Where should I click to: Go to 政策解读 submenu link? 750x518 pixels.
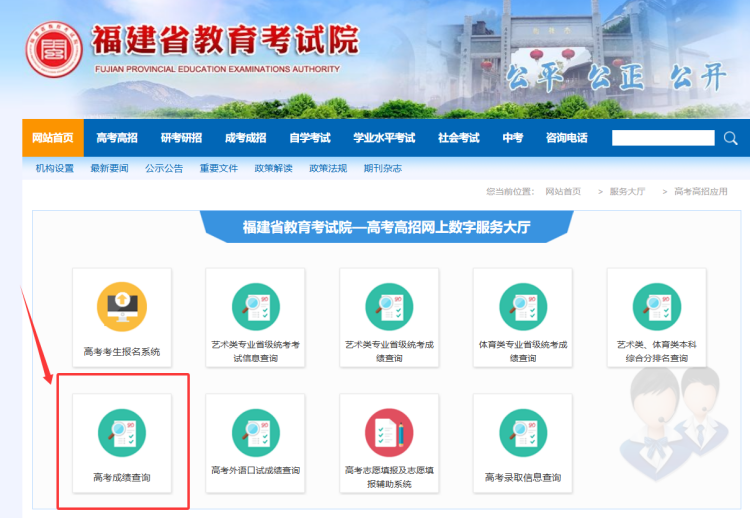click(273, 168)
